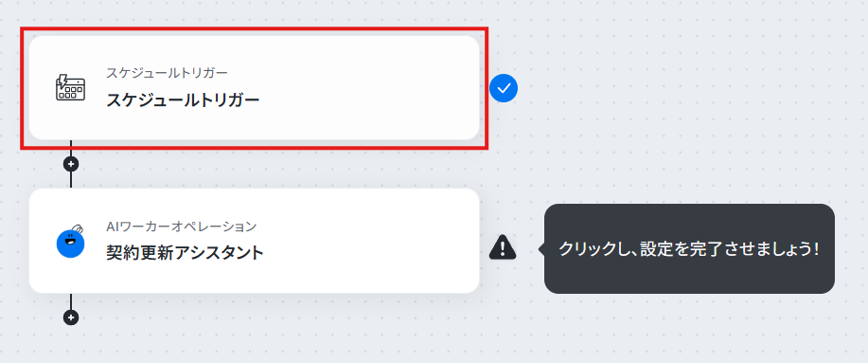The width and height of the screenshot is (868, 363).
Task: Click the tooltip's pointer arrow near the warning icon
Action: point(541,249)
